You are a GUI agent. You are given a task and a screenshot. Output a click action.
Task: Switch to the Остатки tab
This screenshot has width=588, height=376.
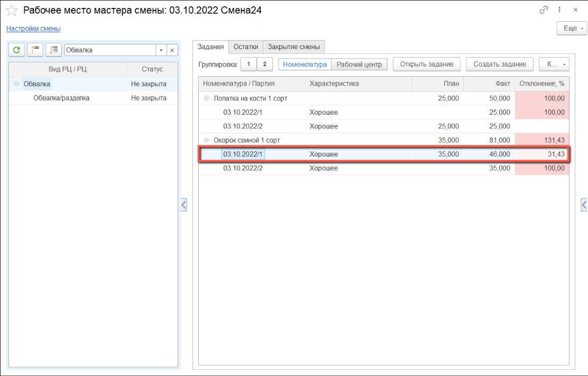tap(245, 47)
